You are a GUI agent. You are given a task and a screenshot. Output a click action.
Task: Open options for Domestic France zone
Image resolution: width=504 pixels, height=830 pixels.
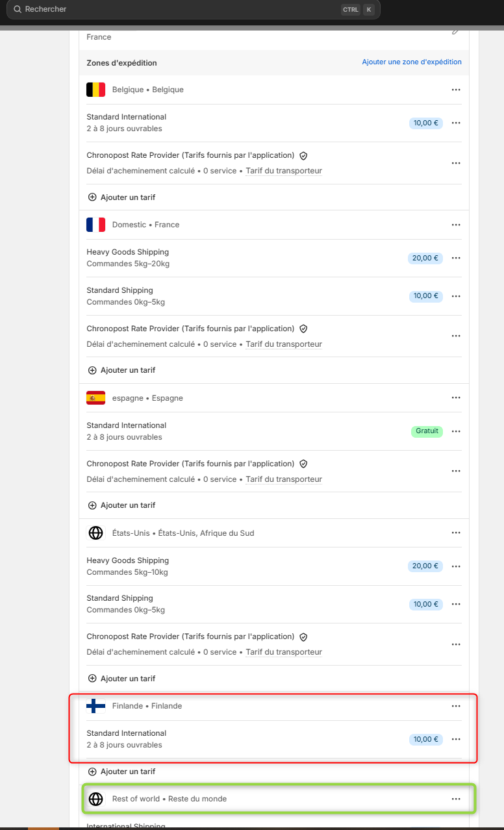[456, 225]
